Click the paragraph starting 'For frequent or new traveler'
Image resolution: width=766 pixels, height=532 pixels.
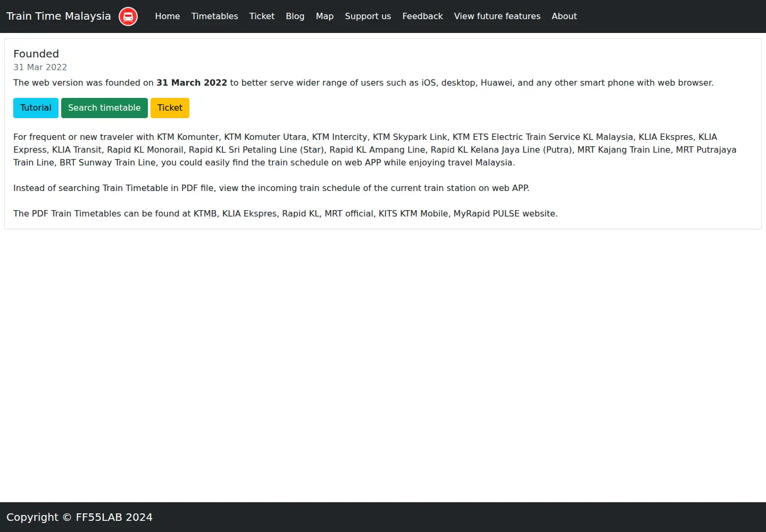pyautogui.click(x=375, y=149)
